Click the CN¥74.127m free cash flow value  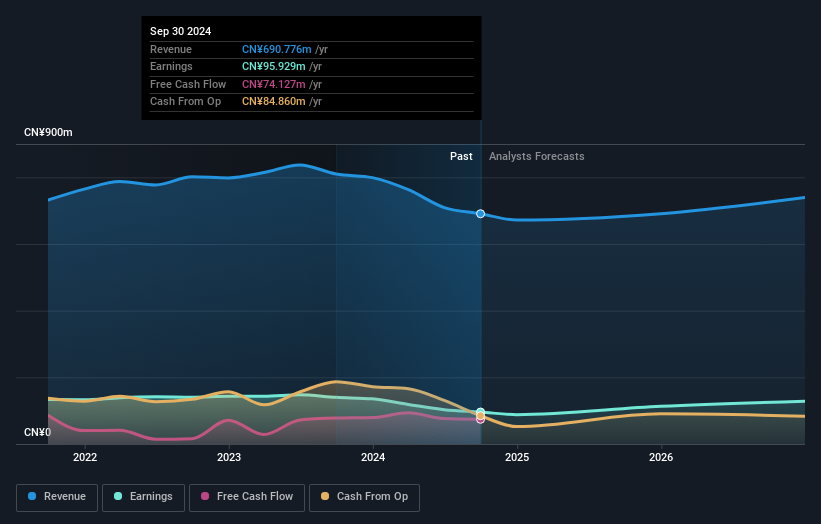[273, 84]
